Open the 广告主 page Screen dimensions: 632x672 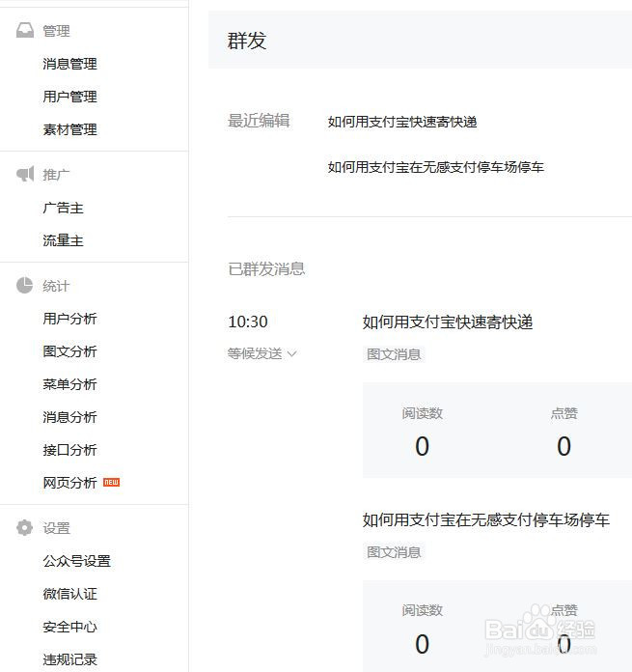(63, 209)
